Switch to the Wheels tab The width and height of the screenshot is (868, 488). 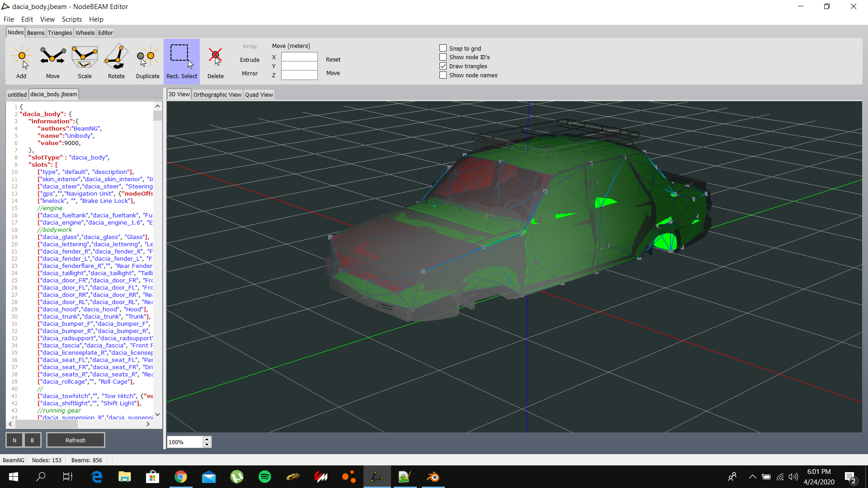[85, 33]
